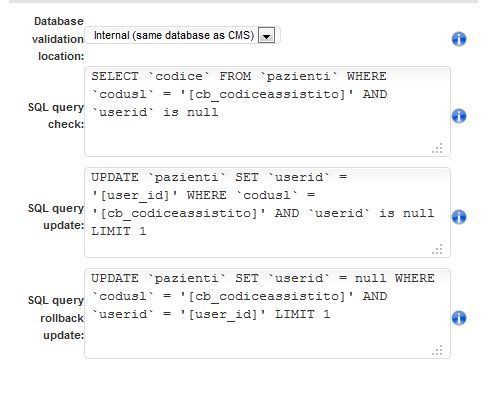This screenshot has height=395, width=489.
Task: Click resize grip of SQL query update box
Action: [x=437, y=249]
